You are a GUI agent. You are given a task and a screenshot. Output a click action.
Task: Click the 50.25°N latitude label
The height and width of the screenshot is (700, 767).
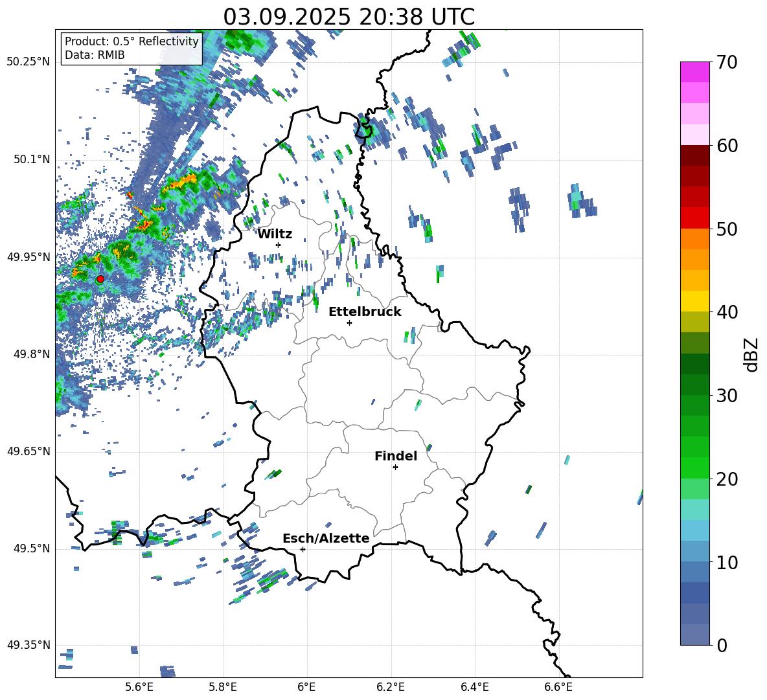(x=28, y=62)
